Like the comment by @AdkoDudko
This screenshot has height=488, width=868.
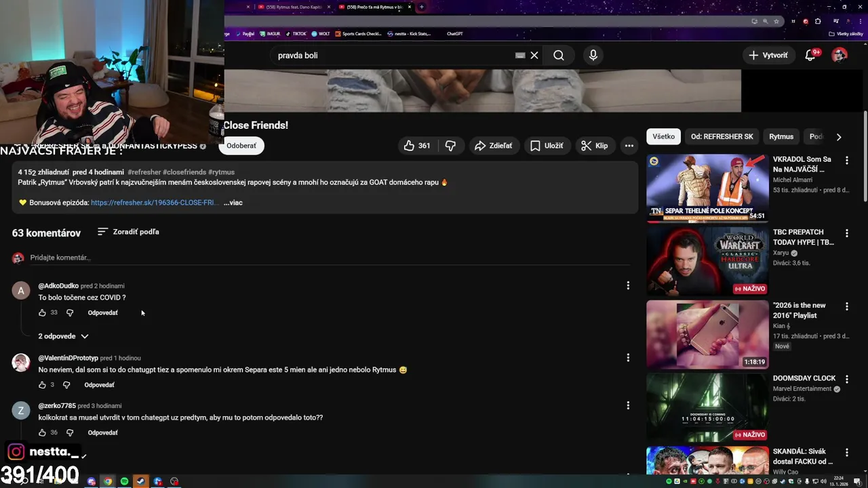[x=42, y=312]
